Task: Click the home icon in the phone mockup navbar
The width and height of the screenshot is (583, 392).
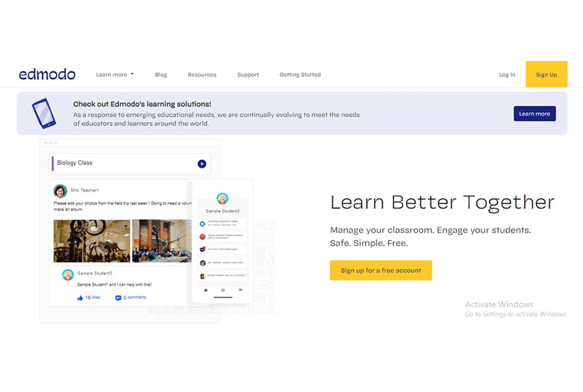Action: [x=205, y=290]
